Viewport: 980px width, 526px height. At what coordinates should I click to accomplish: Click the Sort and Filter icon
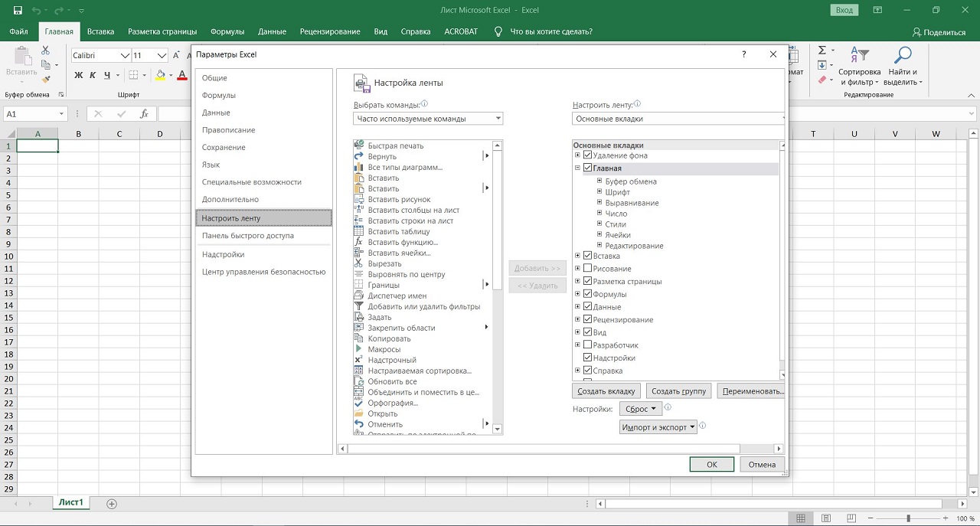pyautogui.click(x=860, y=56)
